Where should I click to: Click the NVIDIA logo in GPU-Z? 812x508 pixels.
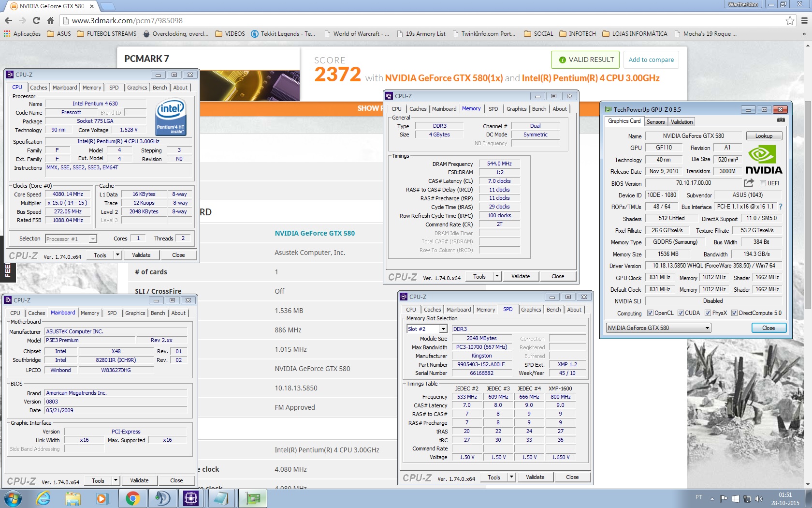click(x=764, y=160)
